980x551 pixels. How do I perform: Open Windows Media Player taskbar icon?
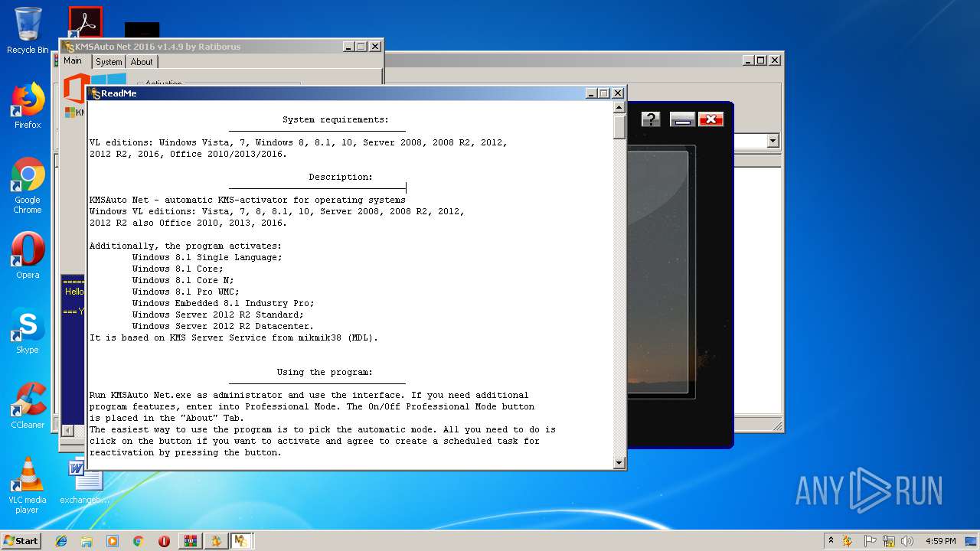click(x=113, y=541)
